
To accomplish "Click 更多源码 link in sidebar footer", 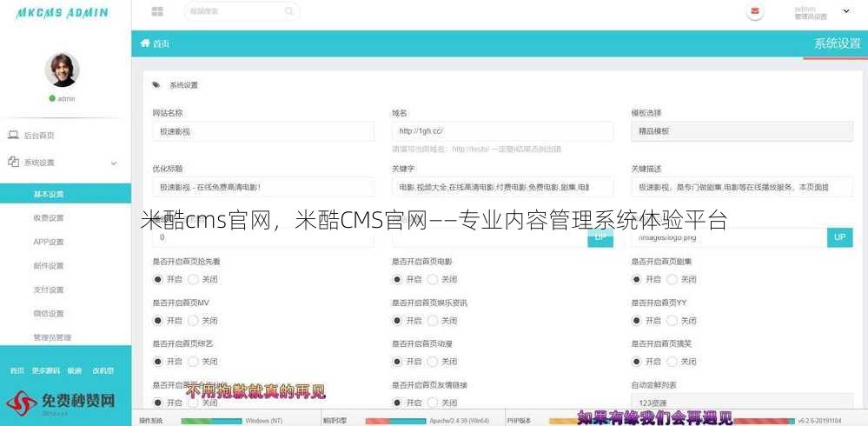I will click(x=47, y=370).
